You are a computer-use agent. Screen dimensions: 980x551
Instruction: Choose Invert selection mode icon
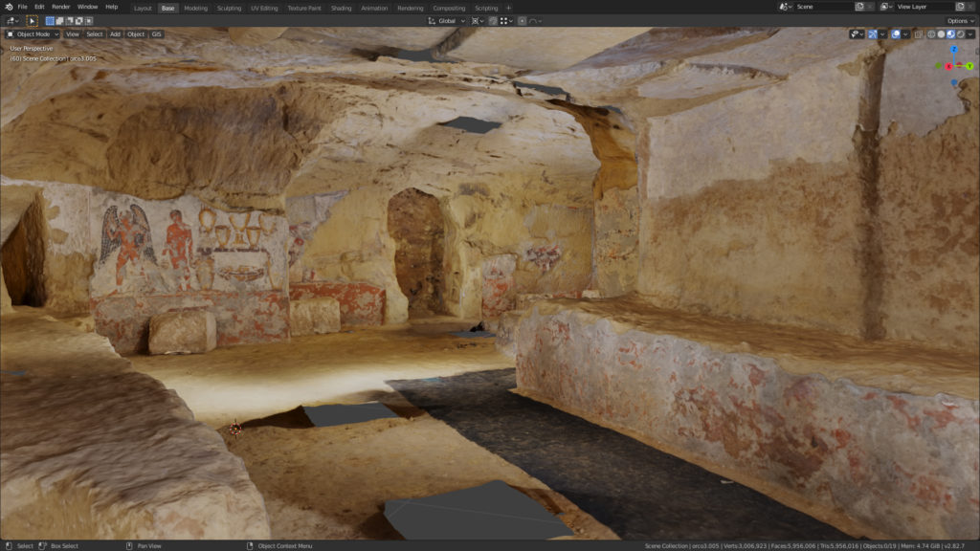(79, 21)
